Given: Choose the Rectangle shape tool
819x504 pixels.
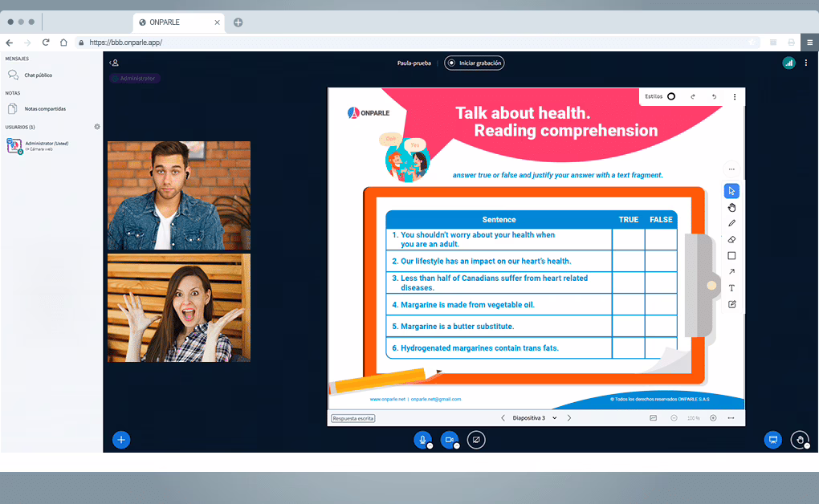Looking at the screenshot, I should [731, 256].
